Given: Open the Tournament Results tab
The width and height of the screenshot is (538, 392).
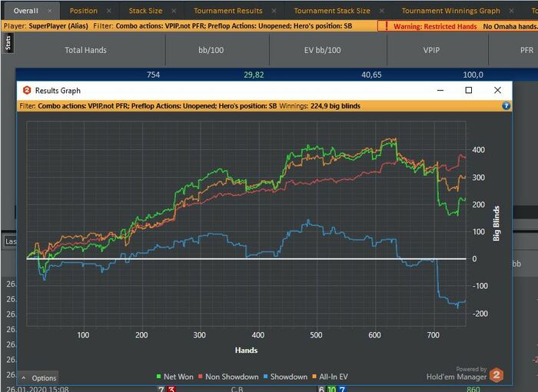Looking at the screenshot, I should pos(228,11).
